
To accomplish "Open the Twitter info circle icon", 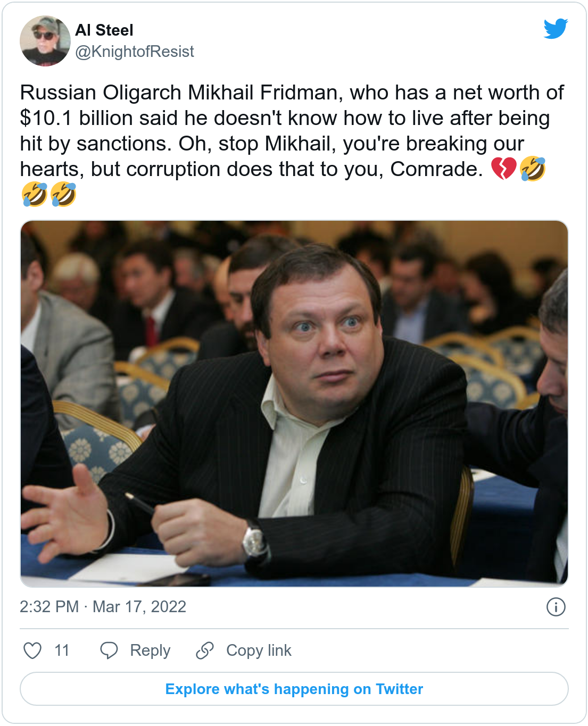I will 556,606.
